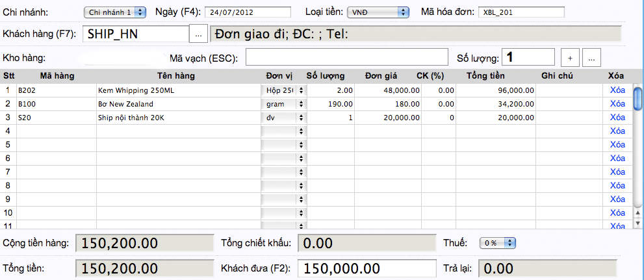Screen dimensions: 644x280
Task: Click the plus button beside quantity field
Action: (x=569, y=58)
